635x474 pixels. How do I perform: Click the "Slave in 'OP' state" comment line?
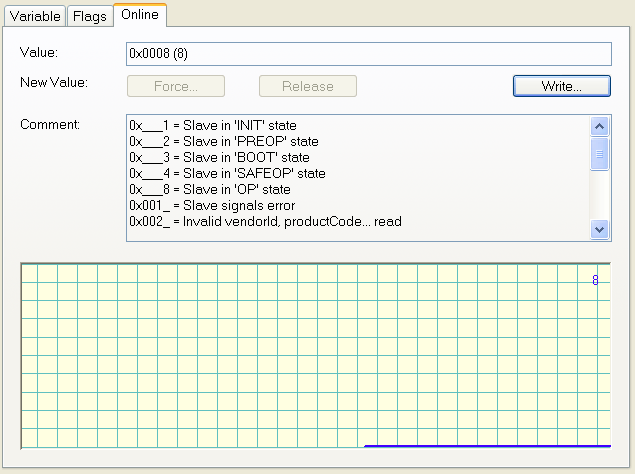pos(210,189)
